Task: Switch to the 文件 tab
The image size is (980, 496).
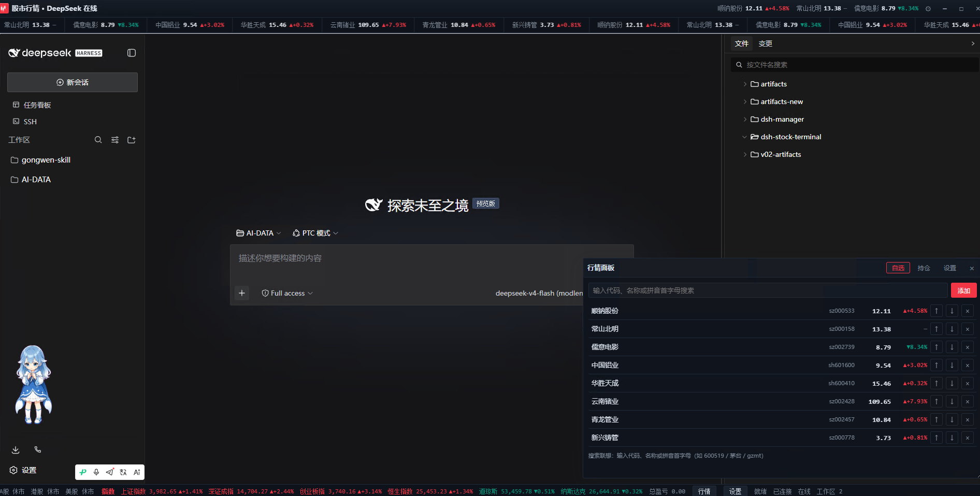Action: click(742, 43)
